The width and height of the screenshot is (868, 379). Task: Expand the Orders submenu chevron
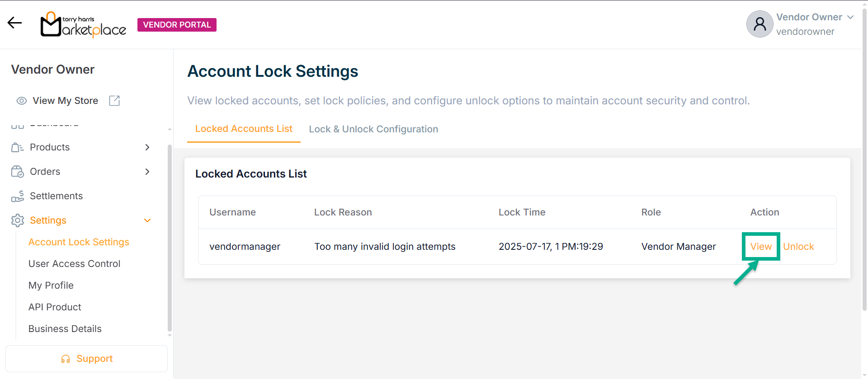coord(147,172)
